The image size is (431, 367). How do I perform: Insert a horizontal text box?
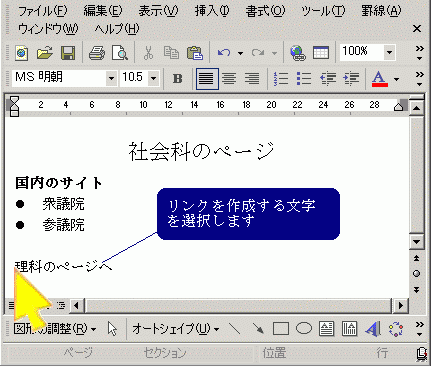[327, 329]
